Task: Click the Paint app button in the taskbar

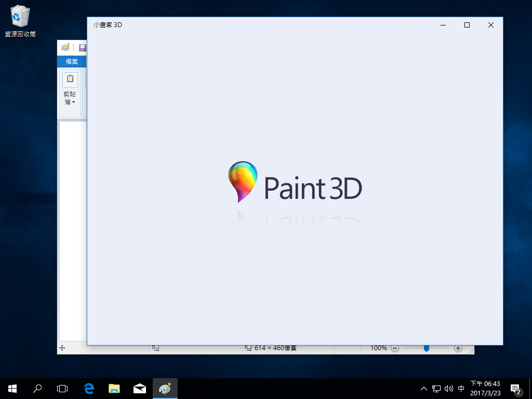Action: click(165, 388)
